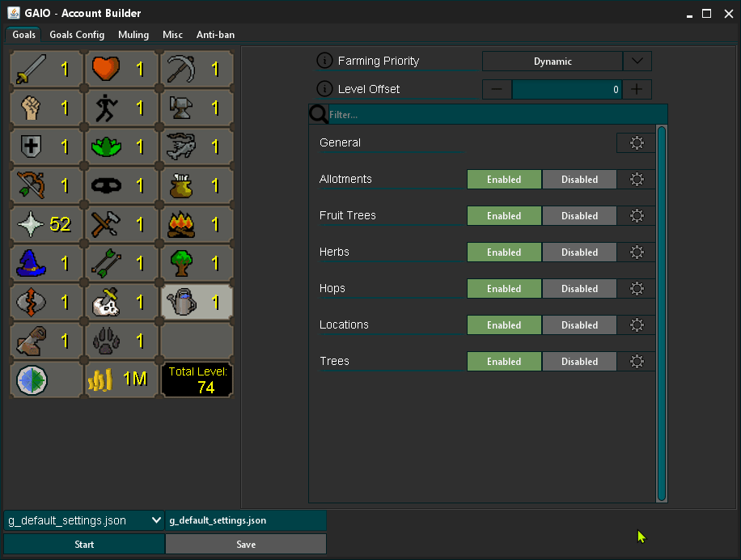Viewport: 741px width, 560px height.
Task: Decrease Level Offset with minus button
Action: coord(496,89)
